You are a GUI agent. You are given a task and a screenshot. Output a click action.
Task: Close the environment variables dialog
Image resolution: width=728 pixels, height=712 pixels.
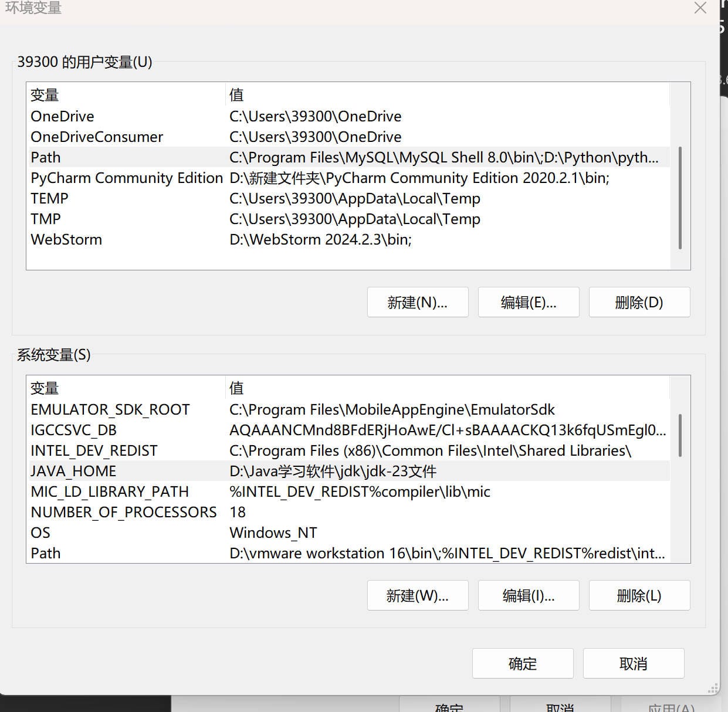700,8
